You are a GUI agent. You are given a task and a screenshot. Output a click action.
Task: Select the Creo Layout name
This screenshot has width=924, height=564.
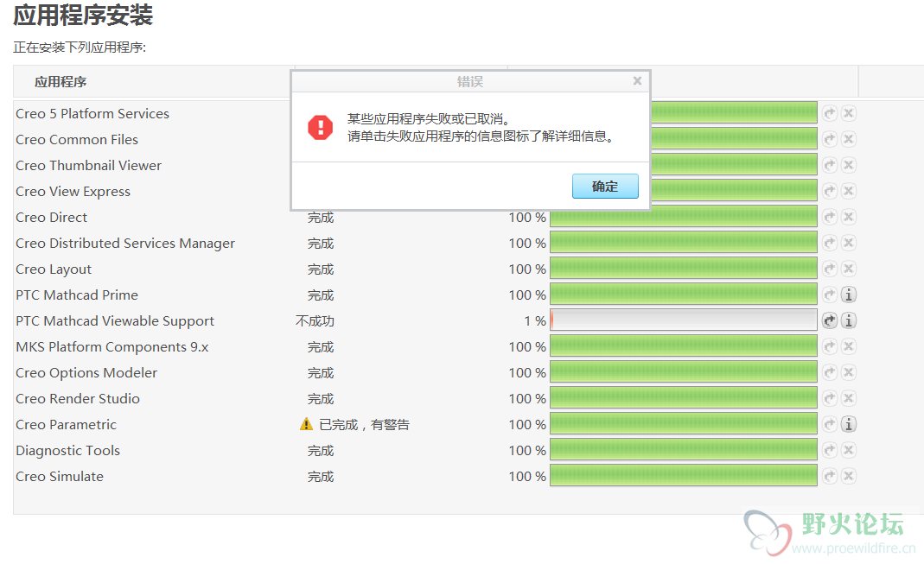[54, 269]
